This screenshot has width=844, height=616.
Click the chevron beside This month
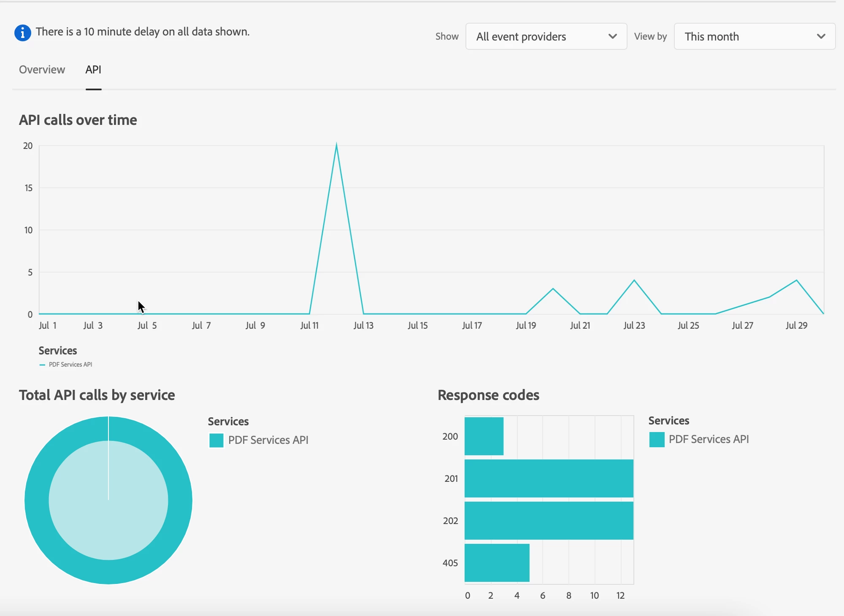tap(821, 37)
